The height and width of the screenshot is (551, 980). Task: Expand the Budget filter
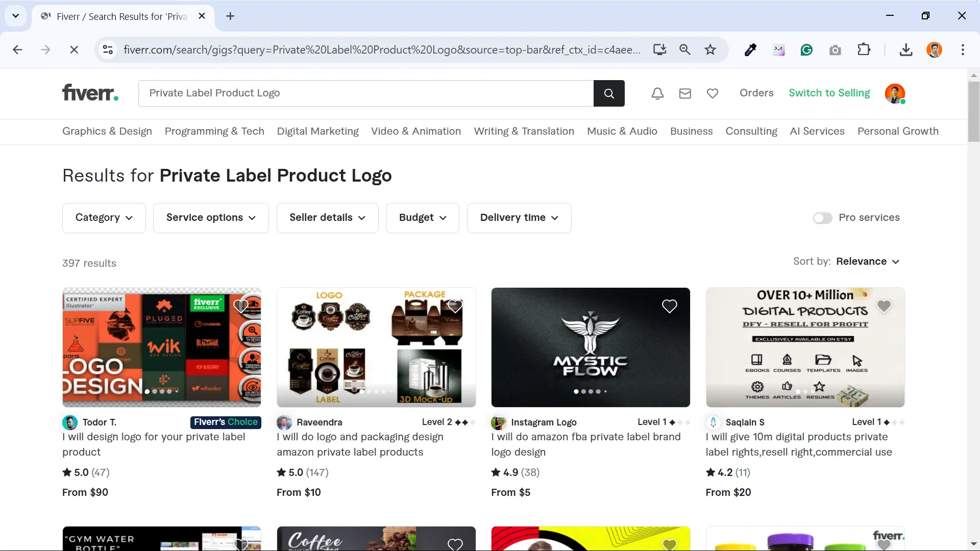pyautogui.click(x=423, y=218)
